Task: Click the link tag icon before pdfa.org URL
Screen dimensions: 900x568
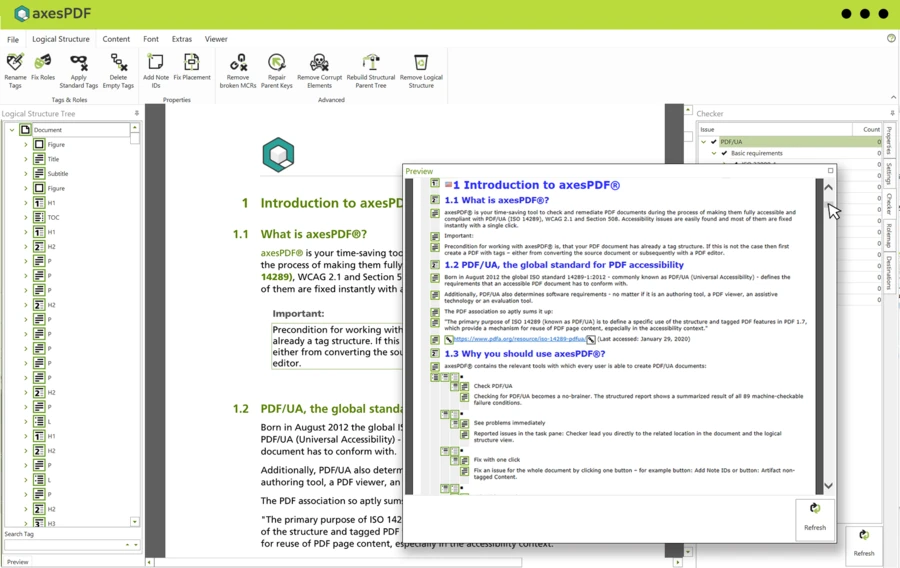Action: [449, 340]
